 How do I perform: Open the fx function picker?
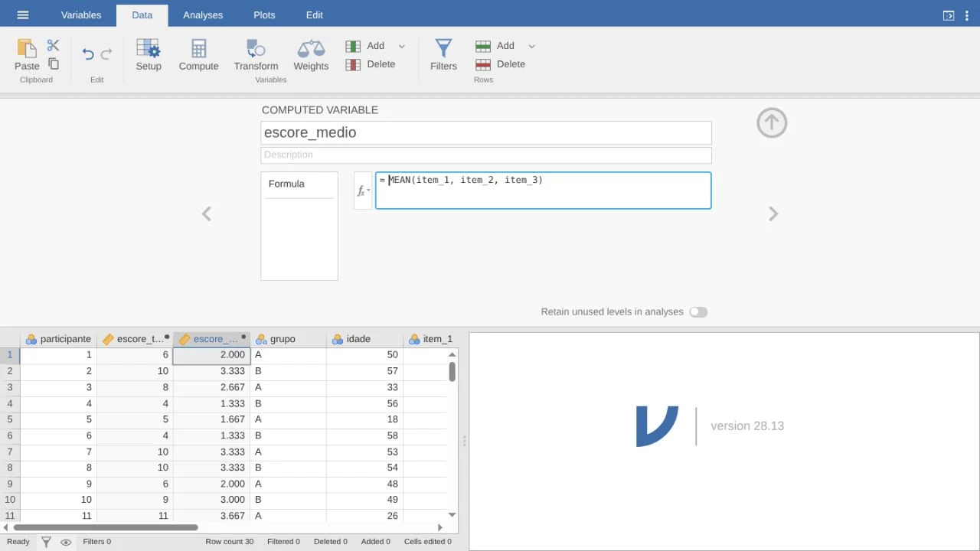(363, 191)
